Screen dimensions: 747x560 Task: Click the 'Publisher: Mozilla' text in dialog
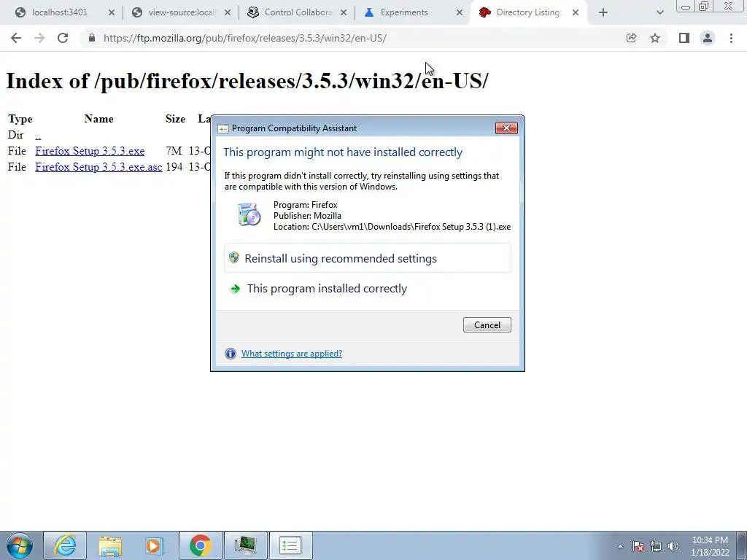(307, 216)
